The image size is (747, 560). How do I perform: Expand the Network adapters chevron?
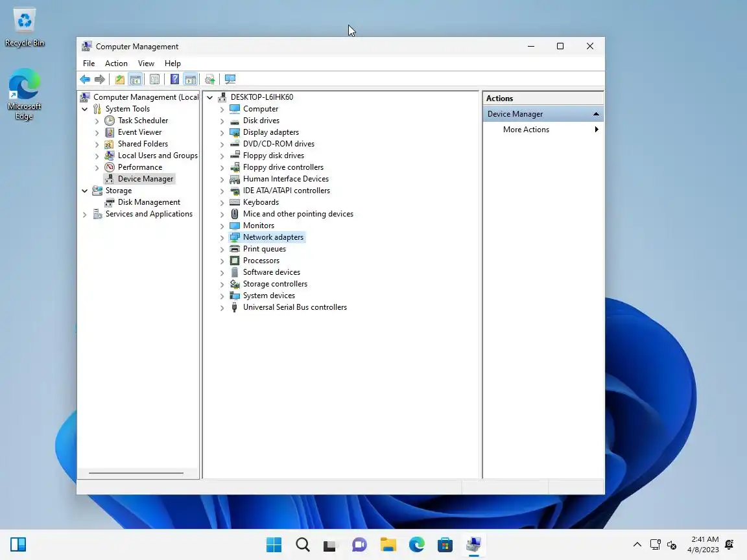tap(222, 238)
